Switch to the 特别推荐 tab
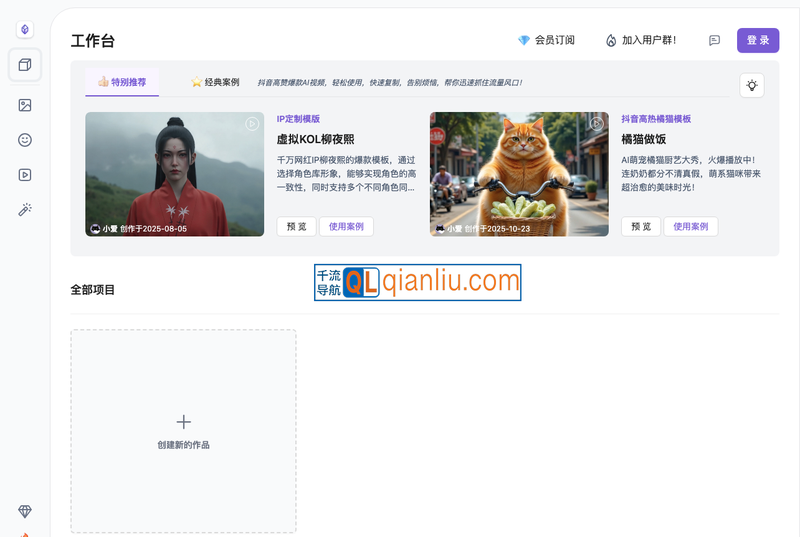800x537 pixels. [122, 82]
